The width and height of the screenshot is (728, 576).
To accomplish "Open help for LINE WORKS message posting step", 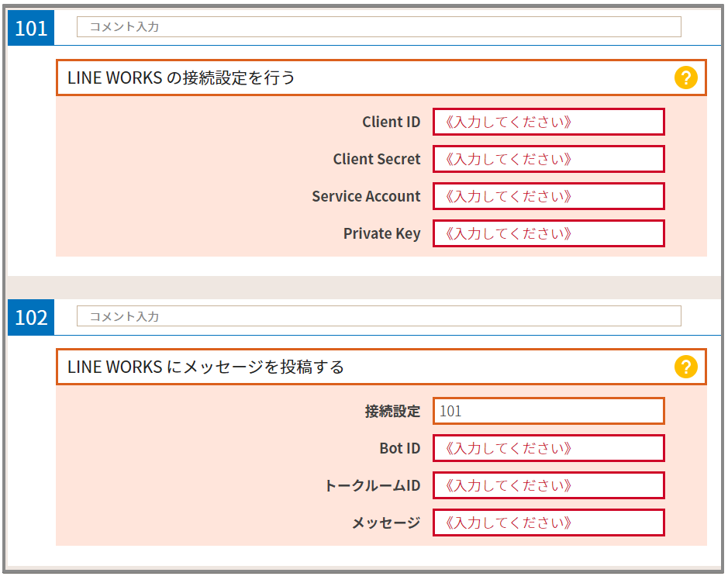I will coord(686,367).
